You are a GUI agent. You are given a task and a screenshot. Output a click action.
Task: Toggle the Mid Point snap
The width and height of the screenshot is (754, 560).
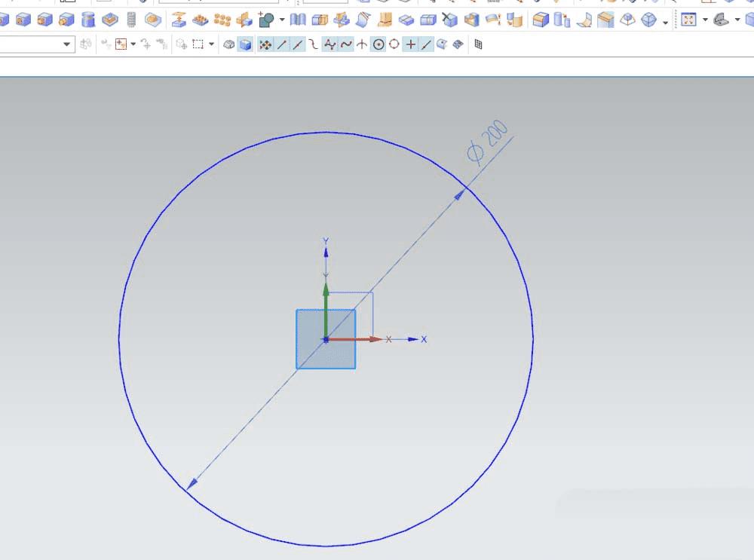tap(298, 44)
